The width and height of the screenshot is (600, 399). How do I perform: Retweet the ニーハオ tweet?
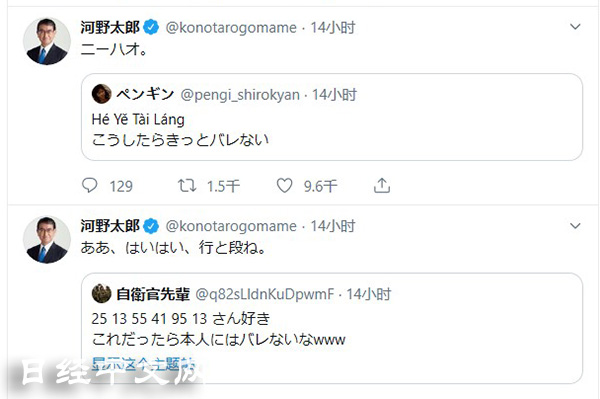[187, 186]
